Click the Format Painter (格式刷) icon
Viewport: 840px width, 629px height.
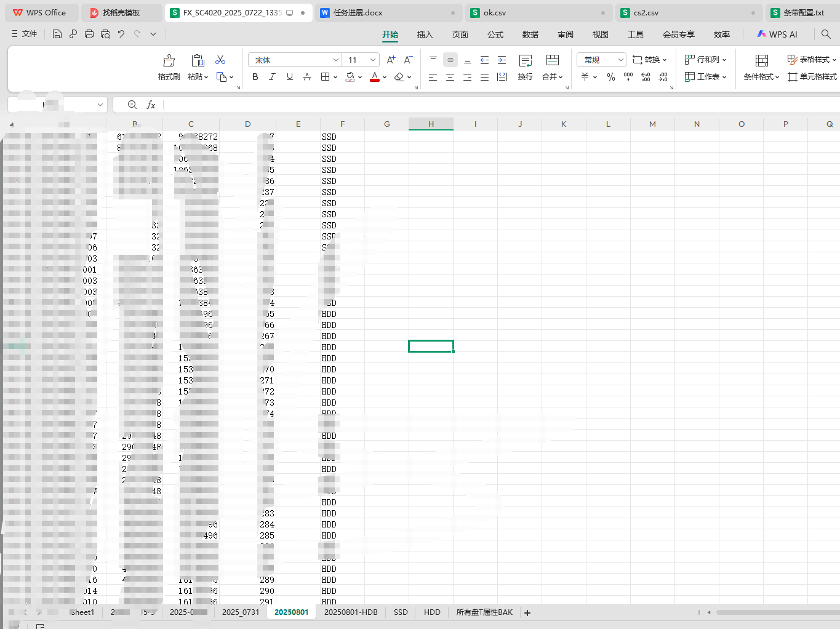coord(169,61)
